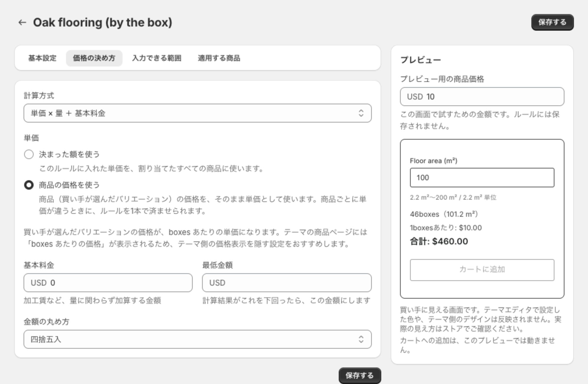Viewport: 588px width, 384px height.
Task: Open the 計算方式 dropdown
Action: tap(197, 113)
